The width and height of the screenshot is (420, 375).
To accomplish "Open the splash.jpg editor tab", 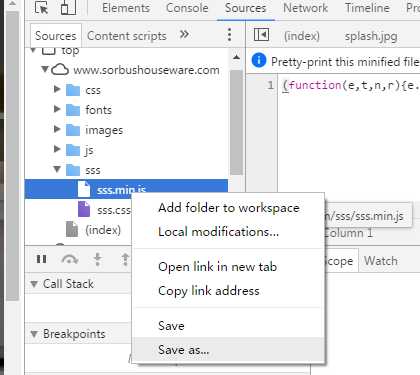I will pyautogui.click(x=371, y=36).
